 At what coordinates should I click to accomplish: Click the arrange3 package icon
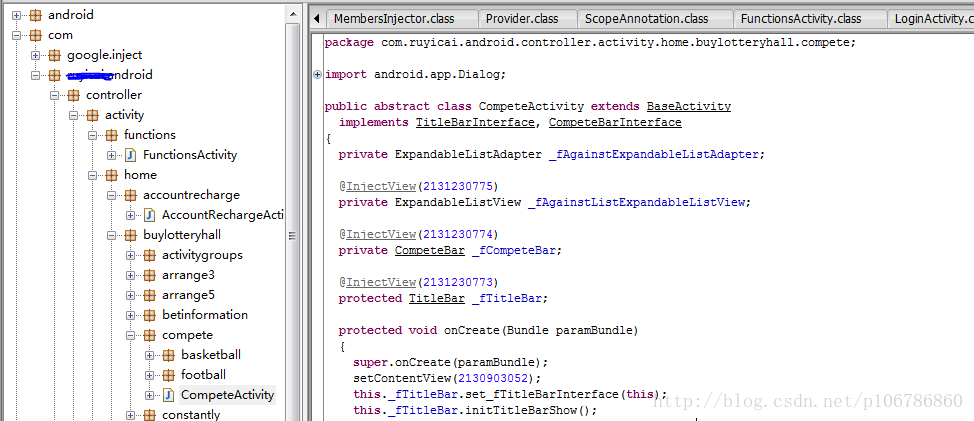pos(150,275)
